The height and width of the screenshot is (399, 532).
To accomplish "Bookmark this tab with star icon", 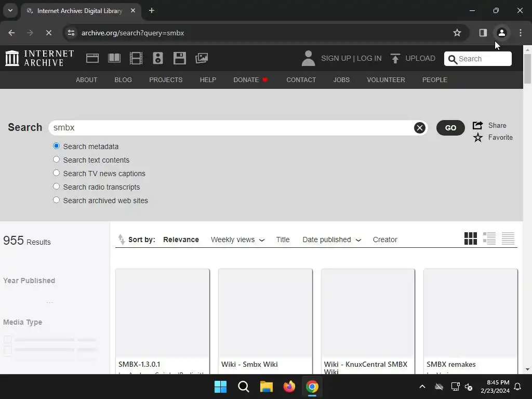I will [457, 33].
